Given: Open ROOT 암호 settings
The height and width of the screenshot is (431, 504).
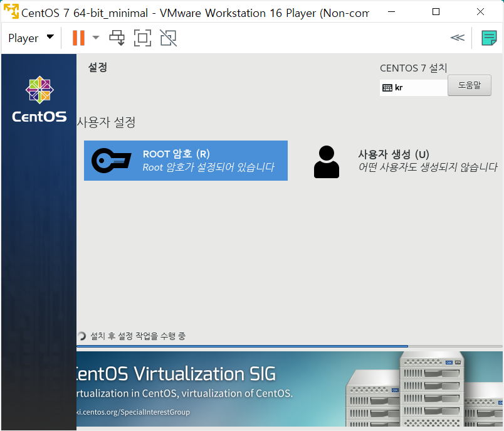Looking at the screenshot, I should pos(186,161).
